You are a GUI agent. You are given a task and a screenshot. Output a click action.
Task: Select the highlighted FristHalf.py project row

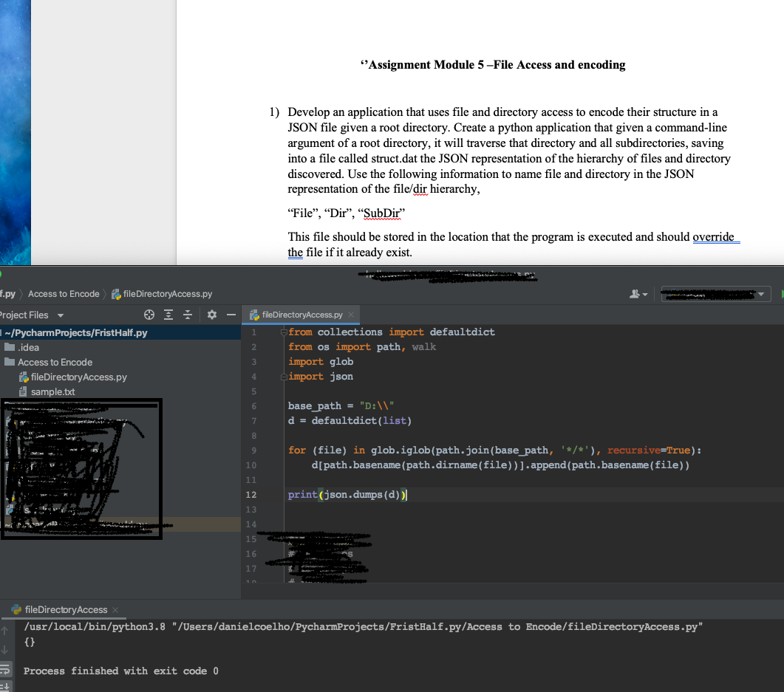tap(74, 332)
